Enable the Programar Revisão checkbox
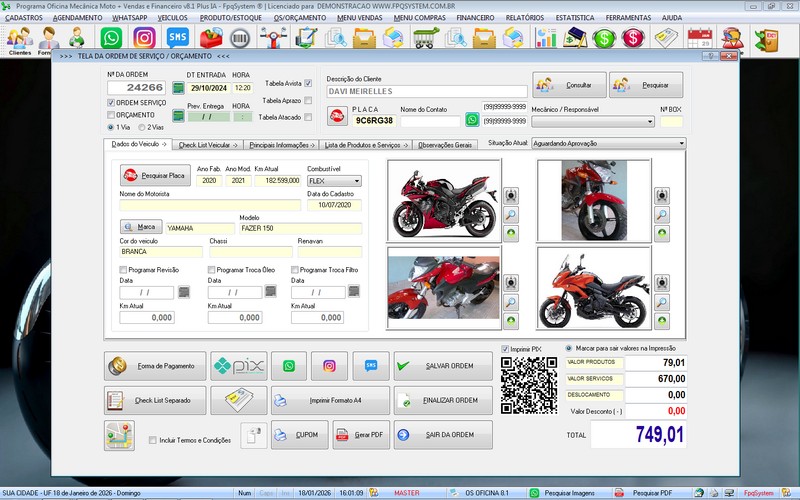Screen dimensions: 800x500 coord(124,270)
